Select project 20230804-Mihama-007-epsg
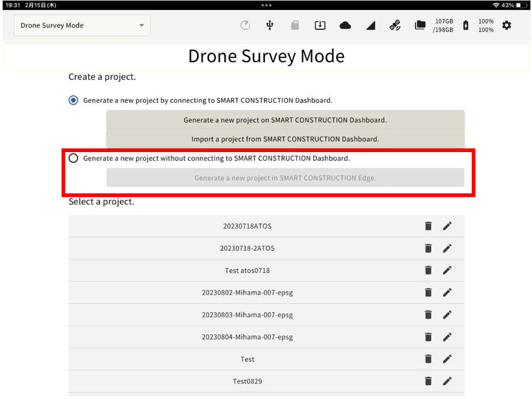Screen dimensions: 532x399 click(x=247, y=337)
